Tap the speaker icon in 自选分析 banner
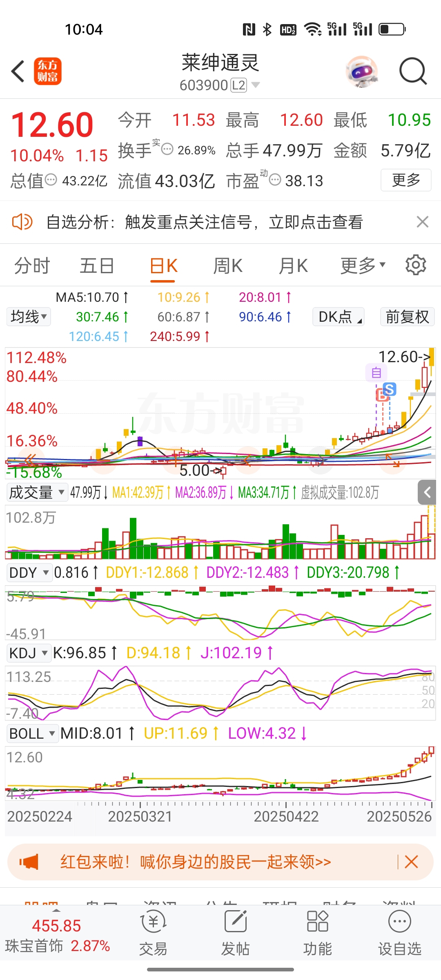Viewport: 441px width, 980px height. pos(22,222)
